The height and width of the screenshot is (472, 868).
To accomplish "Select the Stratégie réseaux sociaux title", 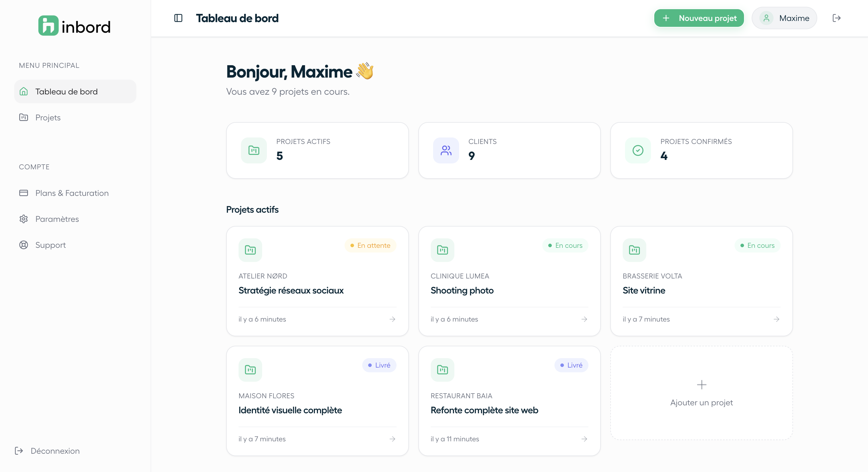I will click(291, 291).
